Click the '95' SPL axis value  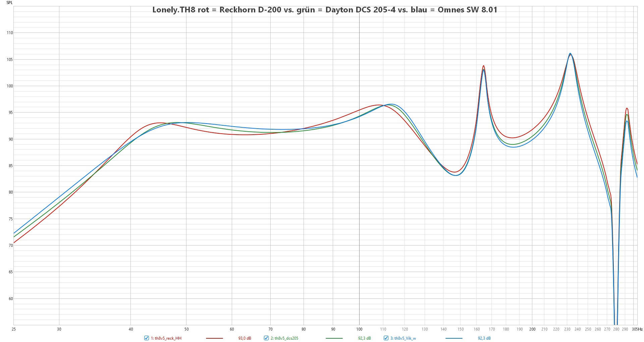[x=11, y=113]
